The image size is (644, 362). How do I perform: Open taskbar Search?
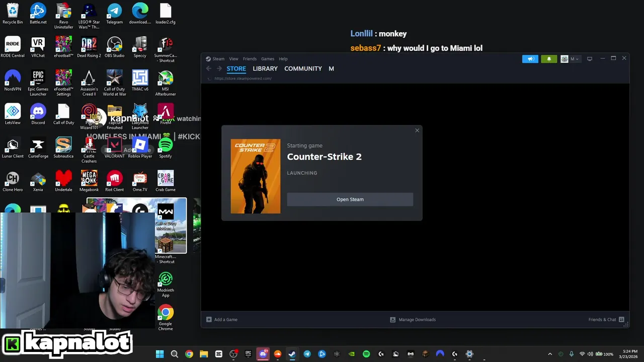point(174,354)
